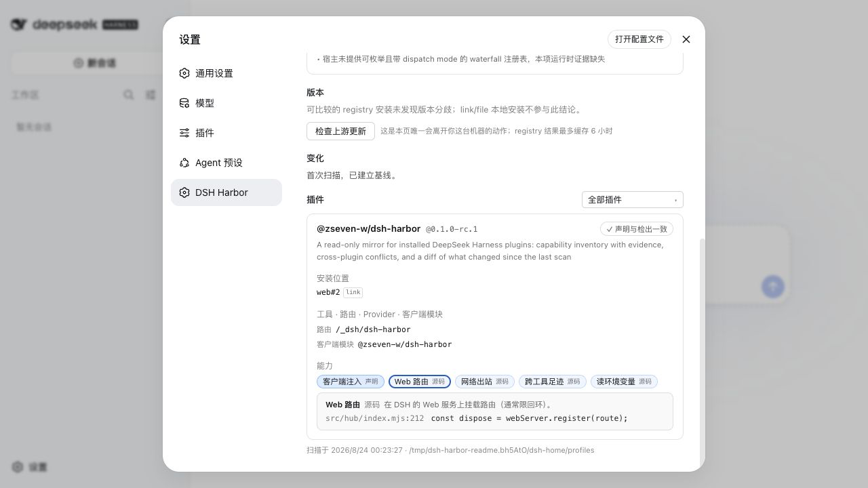Select the 网络出站 capability chip
Screen dimensions: 868x488
tap(485, 382)
